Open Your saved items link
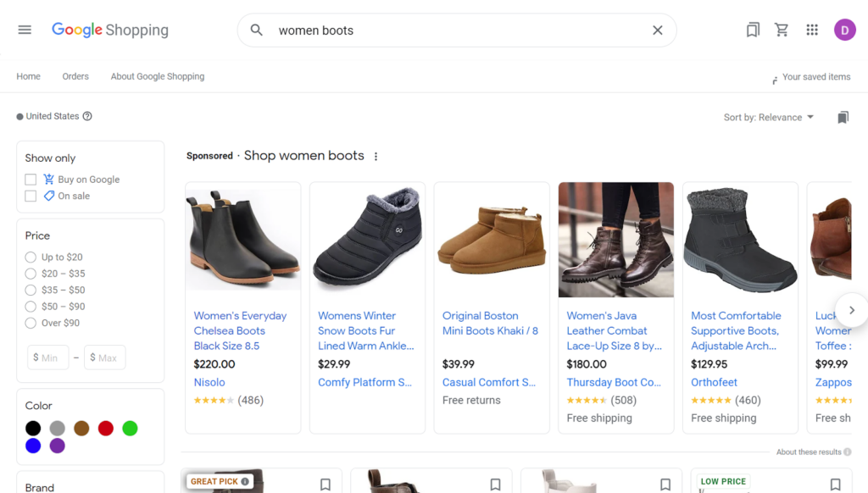Image resolution: width=868 pixels, height=493 pixels. (816, 77)
